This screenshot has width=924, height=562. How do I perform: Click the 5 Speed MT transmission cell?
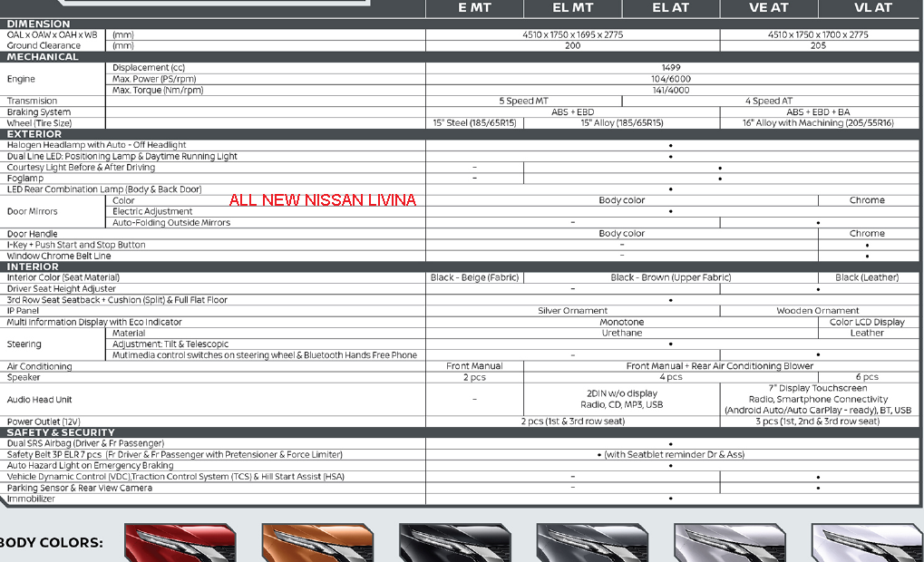click(523, 101)
